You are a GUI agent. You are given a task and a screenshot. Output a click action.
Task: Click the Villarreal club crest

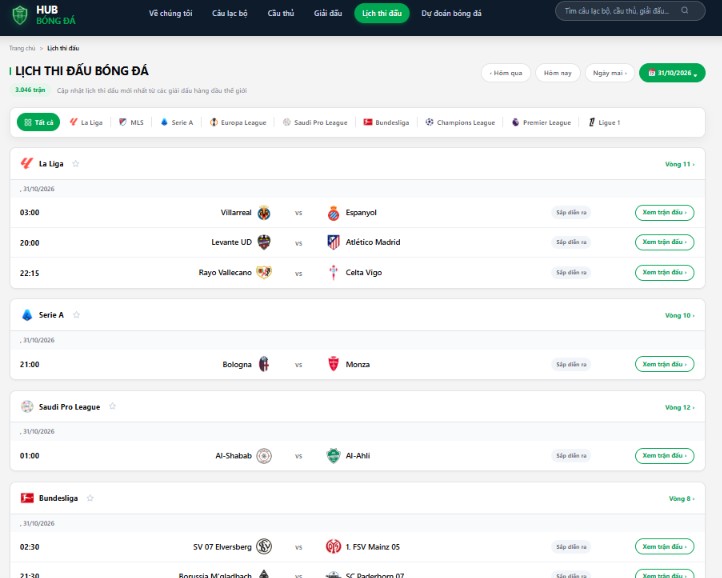click(264, 213)
